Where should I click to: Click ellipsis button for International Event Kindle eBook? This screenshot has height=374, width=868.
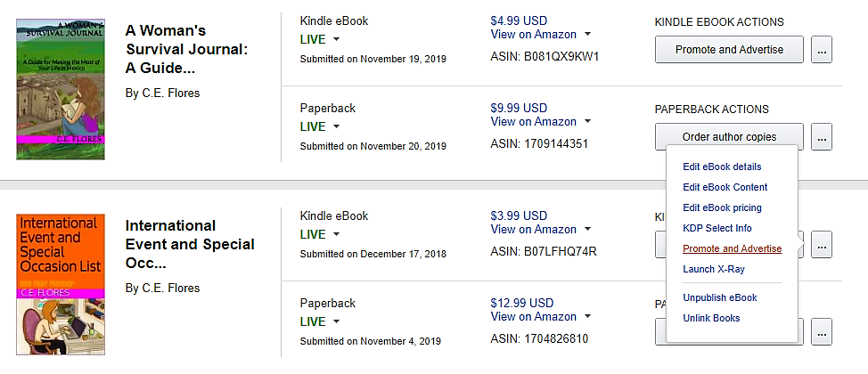click(821, 243)
